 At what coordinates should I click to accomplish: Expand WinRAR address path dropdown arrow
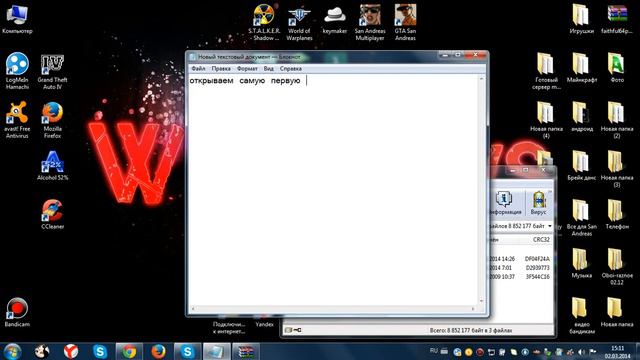pyautogui.click(x=549, y=226)
